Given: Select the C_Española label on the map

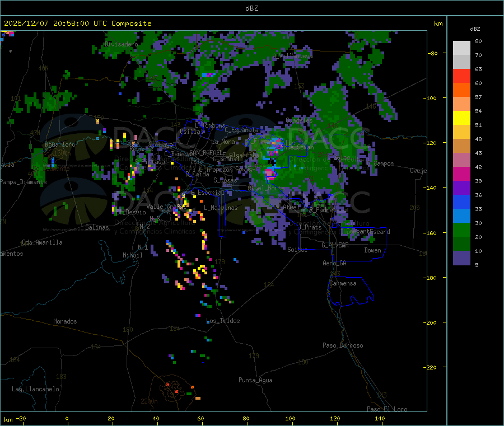Looking at the screenshot, I should [x=242, y=130].
